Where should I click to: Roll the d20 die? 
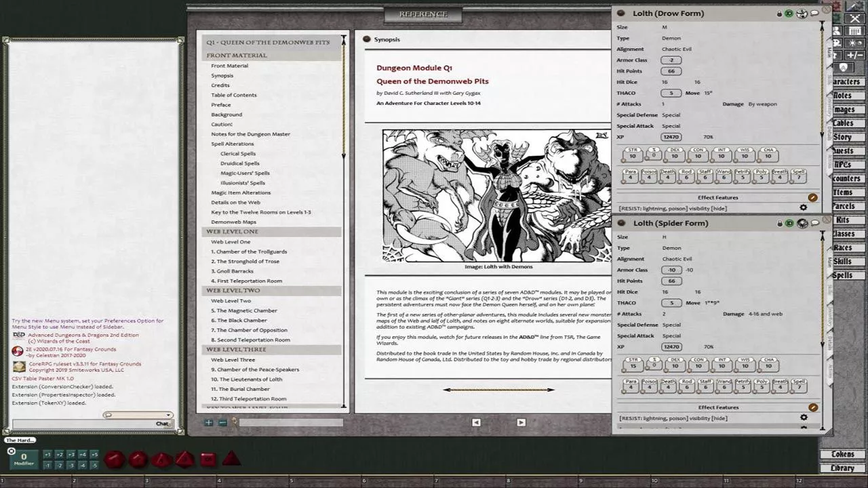pyautogui.click(x=115, y=460)
